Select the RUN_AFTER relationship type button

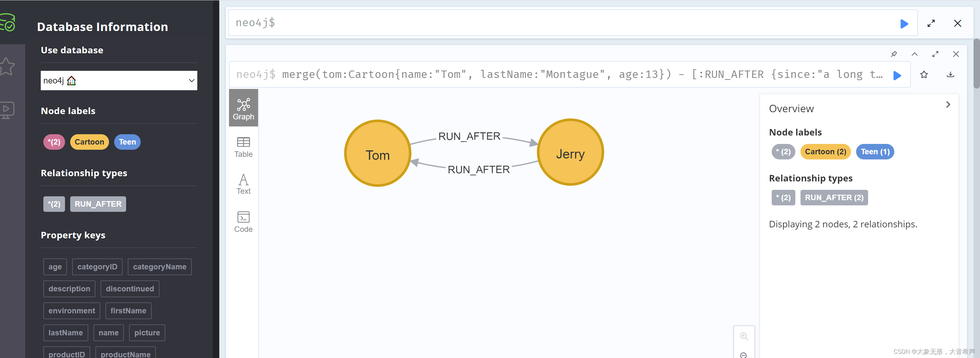[97, 204]
